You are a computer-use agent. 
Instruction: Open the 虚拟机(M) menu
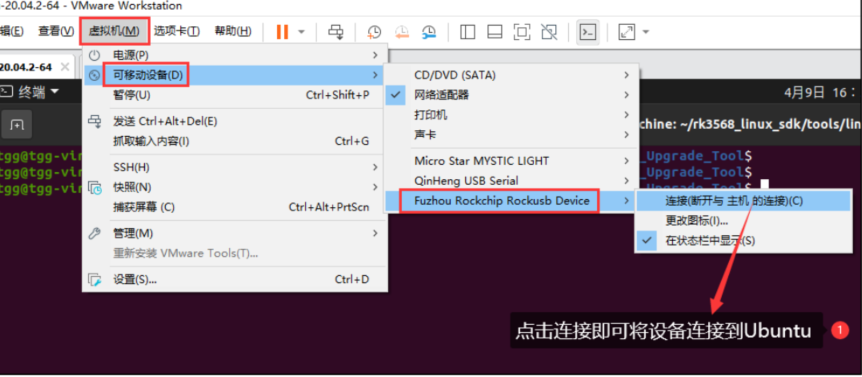point(114,31)
